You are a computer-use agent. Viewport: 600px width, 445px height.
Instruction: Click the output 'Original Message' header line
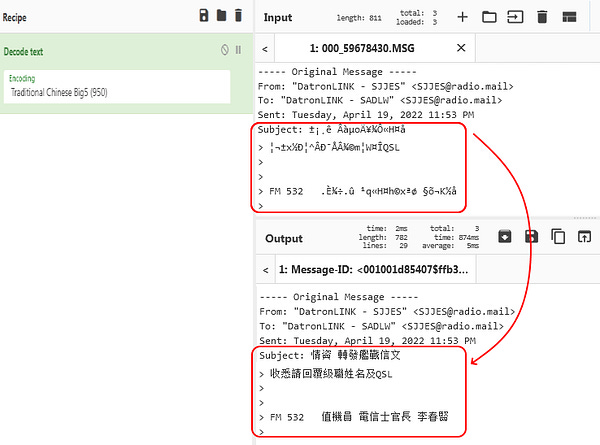point(339,297)
